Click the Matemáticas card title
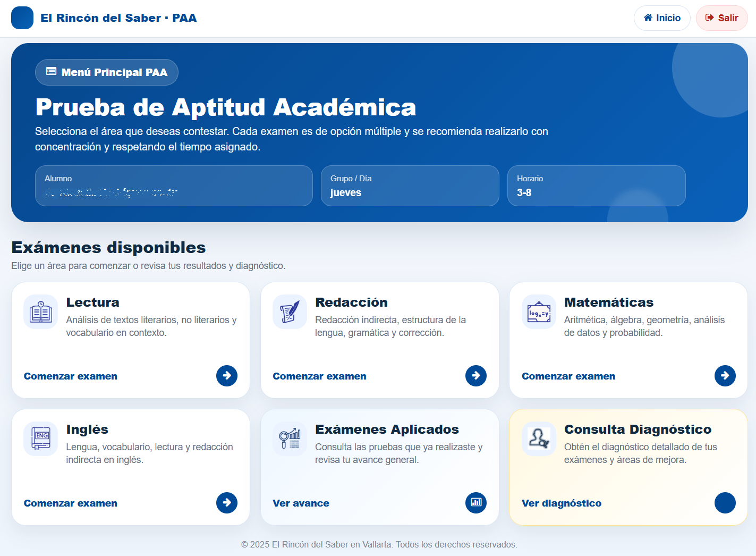This screenshot has width=756, height=556. 609,302
